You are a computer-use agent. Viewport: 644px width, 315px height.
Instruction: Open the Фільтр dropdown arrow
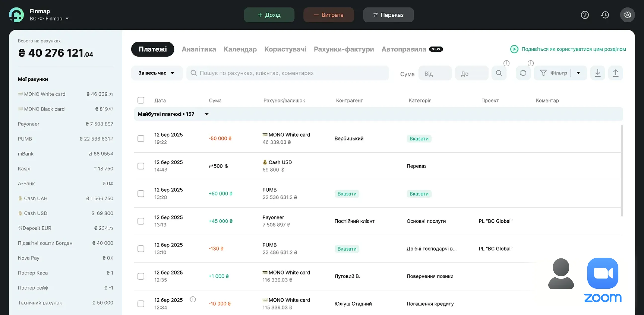pos(578,73)
